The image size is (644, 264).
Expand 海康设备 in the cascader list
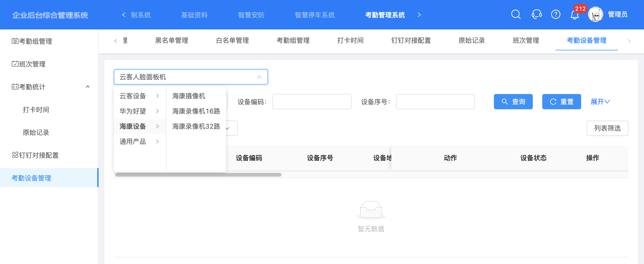coord(140,126)
